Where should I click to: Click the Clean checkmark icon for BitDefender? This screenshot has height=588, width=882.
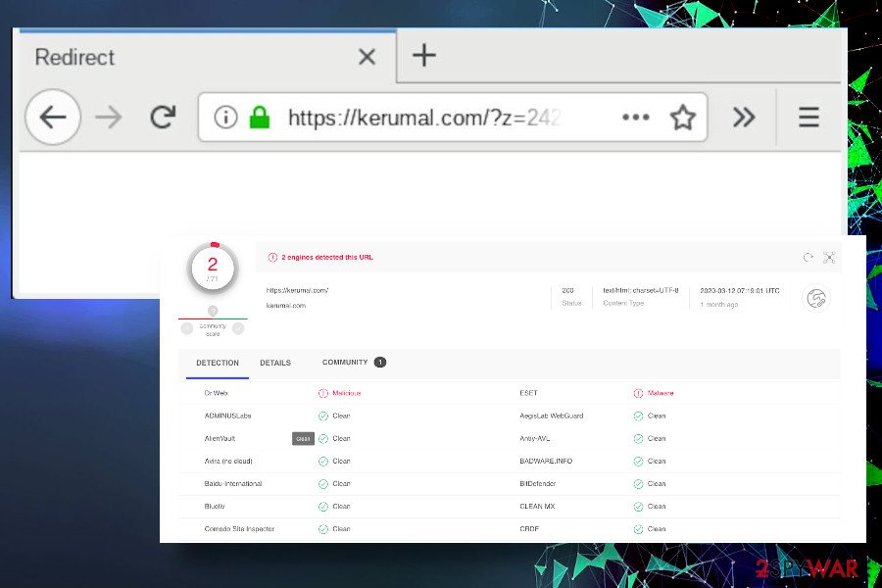(x=638, y=484)
